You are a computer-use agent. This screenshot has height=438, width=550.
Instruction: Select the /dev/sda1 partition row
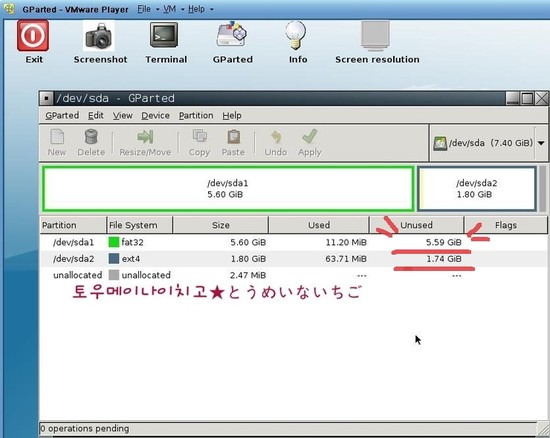[x=293, y=242]
